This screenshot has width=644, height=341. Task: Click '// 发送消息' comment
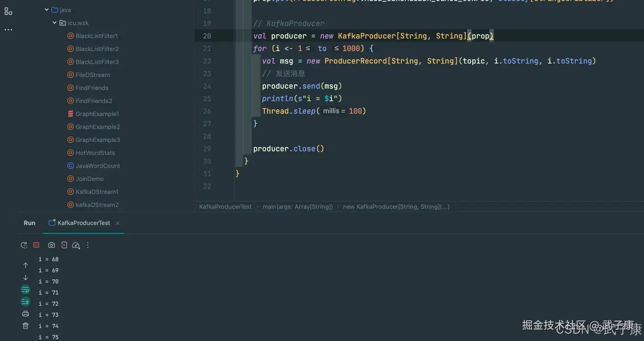click(x=283, y=74)
